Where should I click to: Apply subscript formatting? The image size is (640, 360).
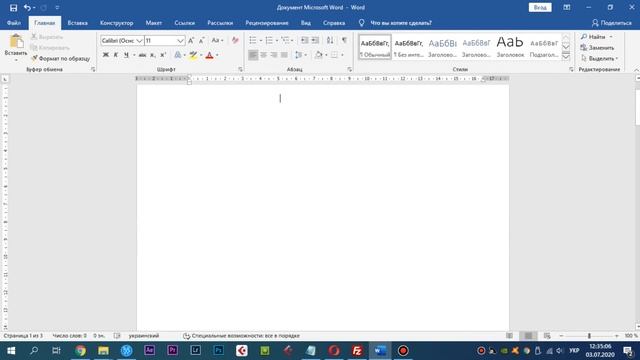153,55
